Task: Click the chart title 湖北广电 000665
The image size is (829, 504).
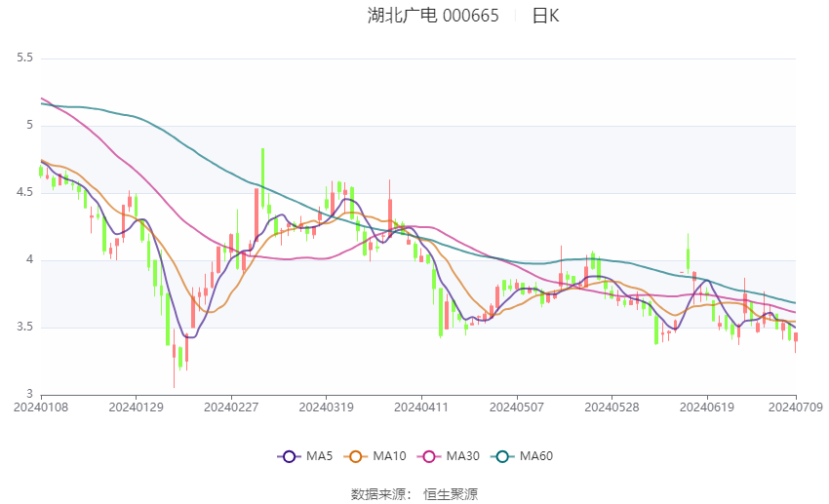Action: pyautogui.click(x=433, y=16)
